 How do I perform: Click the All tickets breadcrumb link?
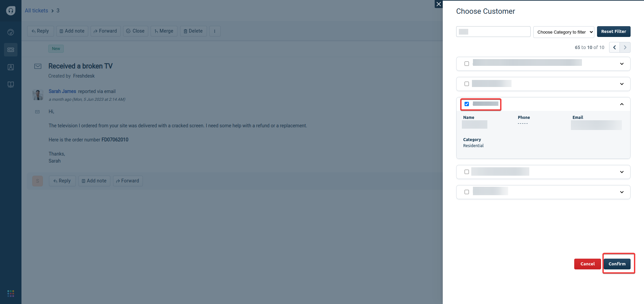[x=37, y=11]
